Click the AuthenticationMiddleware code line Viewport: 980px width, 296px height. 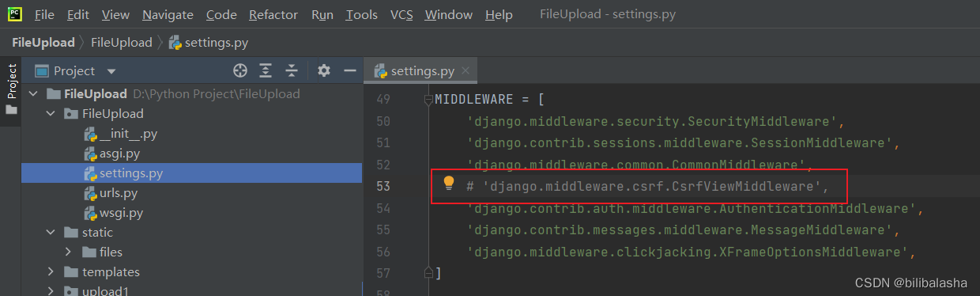pyautogui.click(x=695, y=208)
